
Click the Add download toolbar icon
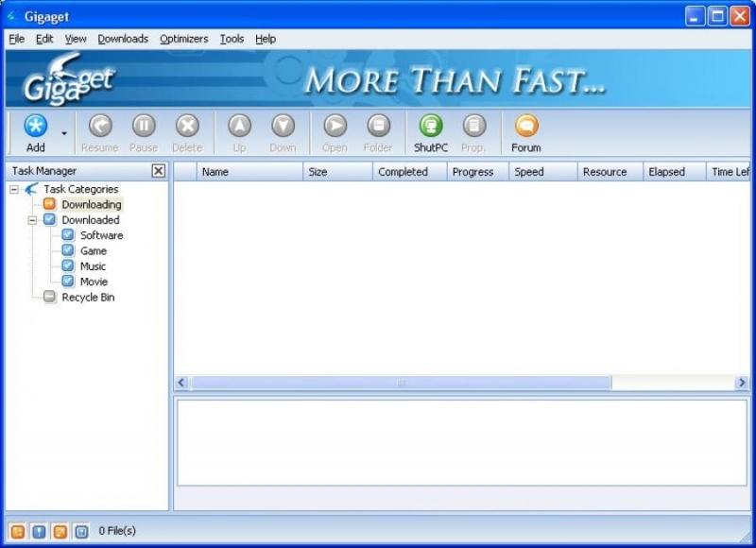pos(35,127)
